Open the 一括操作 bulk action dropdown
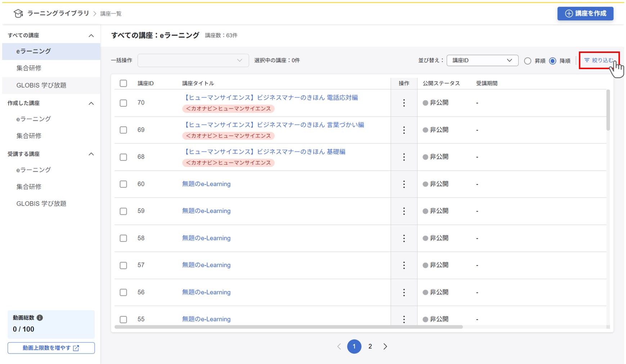 click(x=193, y=60)
